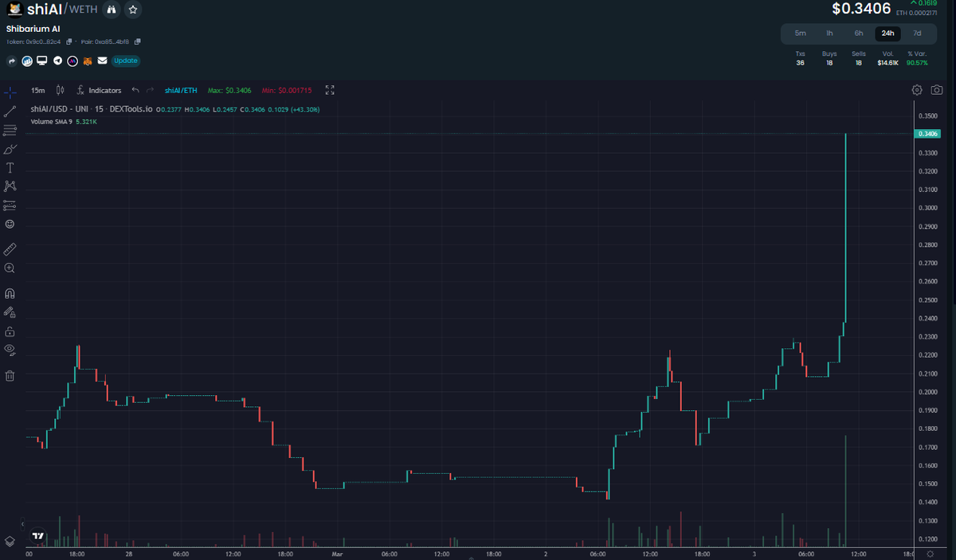Toggle hide all drawings eye icon
Image resolution: width=956 pixels, height=560 pixels.
coord(10,350)
